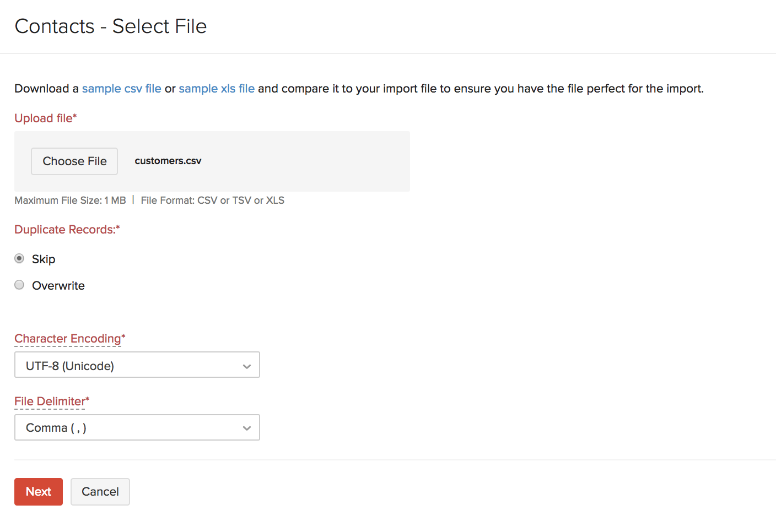Click the File Delimiter dropdown chevron
Image resolution: width=776 pixels, height=532 pixels.
(247, 428)
